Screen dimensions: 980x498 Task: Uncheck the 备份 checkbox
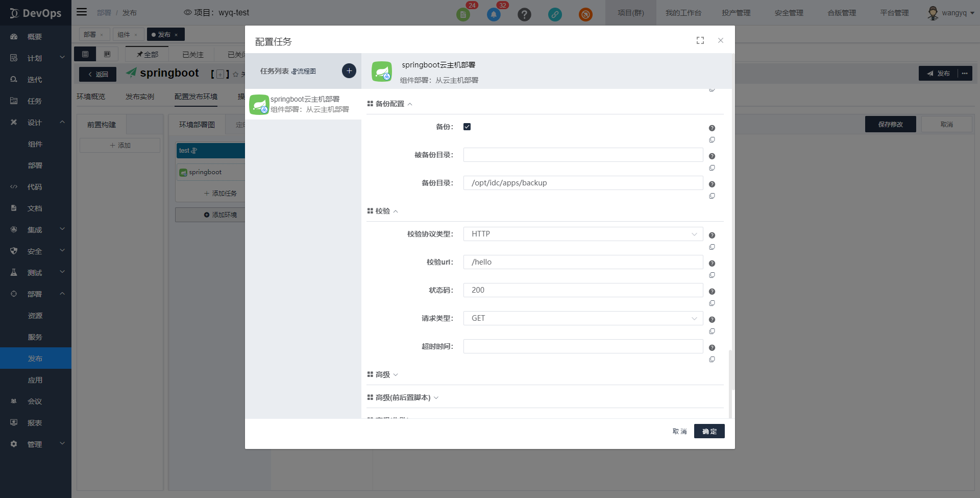tap(467, 126)
